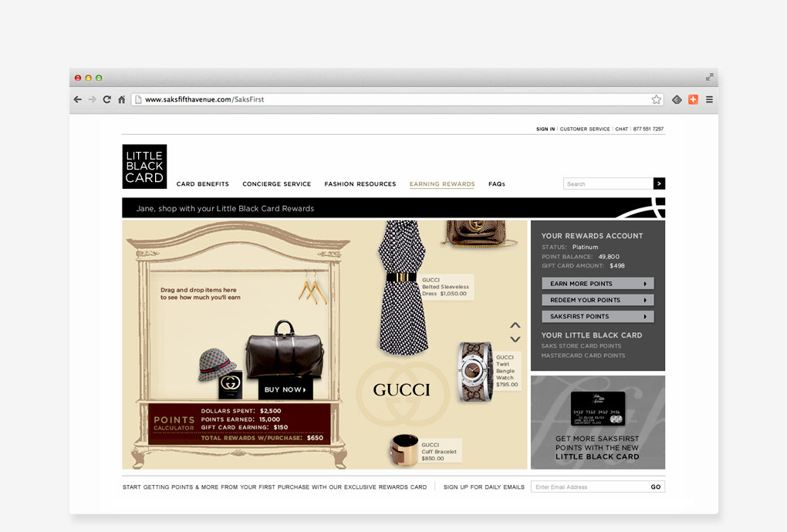The width and height of the screenshot is (787, 532).
Task: Click the Search input field
Action: click(x=608, y=184)
